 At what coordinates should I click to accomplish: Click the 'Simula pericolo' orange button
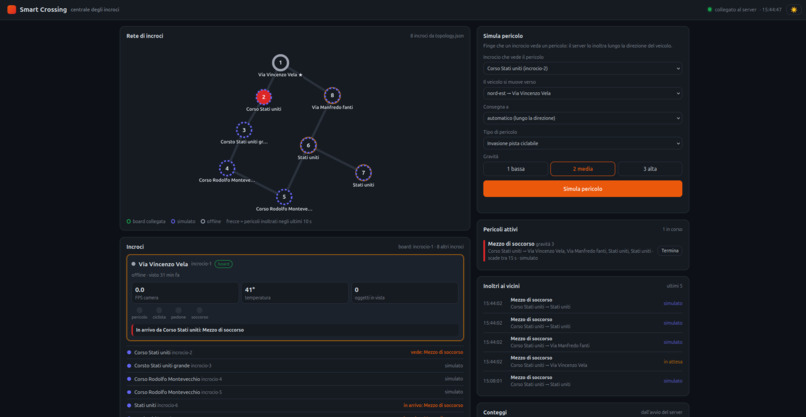(x=582, y=189)
